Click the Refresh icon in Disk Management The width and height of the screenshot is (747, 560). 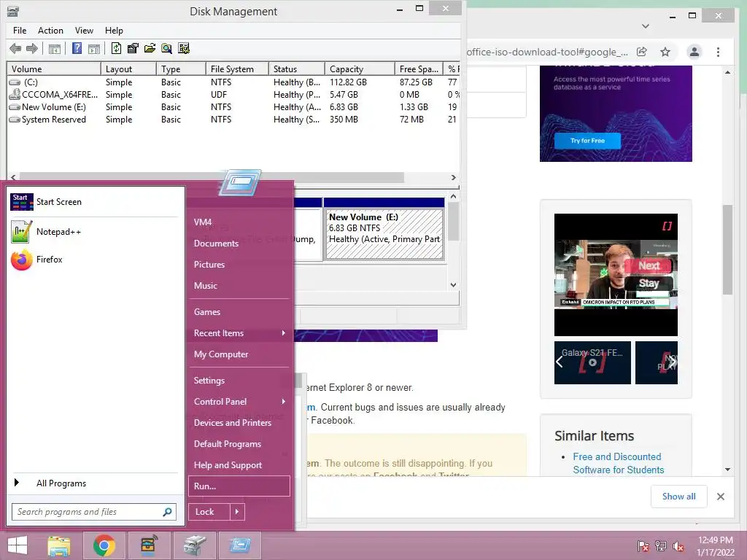[116, 48]
